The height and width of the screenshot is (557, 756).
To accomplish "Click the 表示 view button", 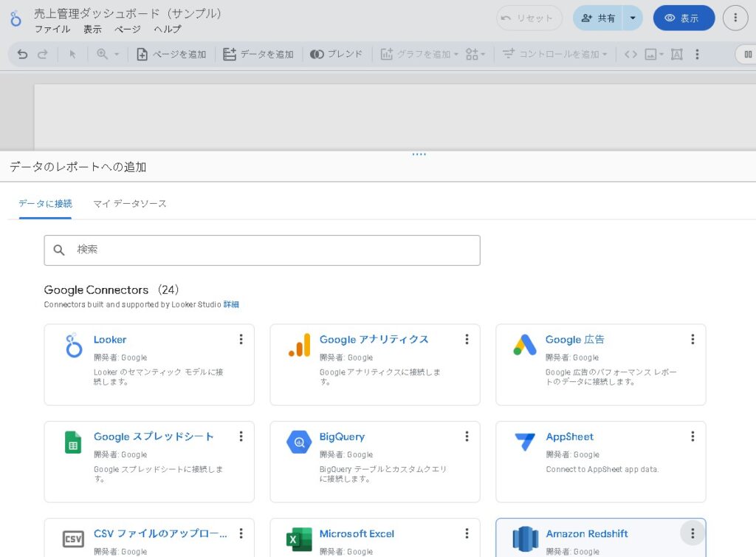I will pos(683,18).
